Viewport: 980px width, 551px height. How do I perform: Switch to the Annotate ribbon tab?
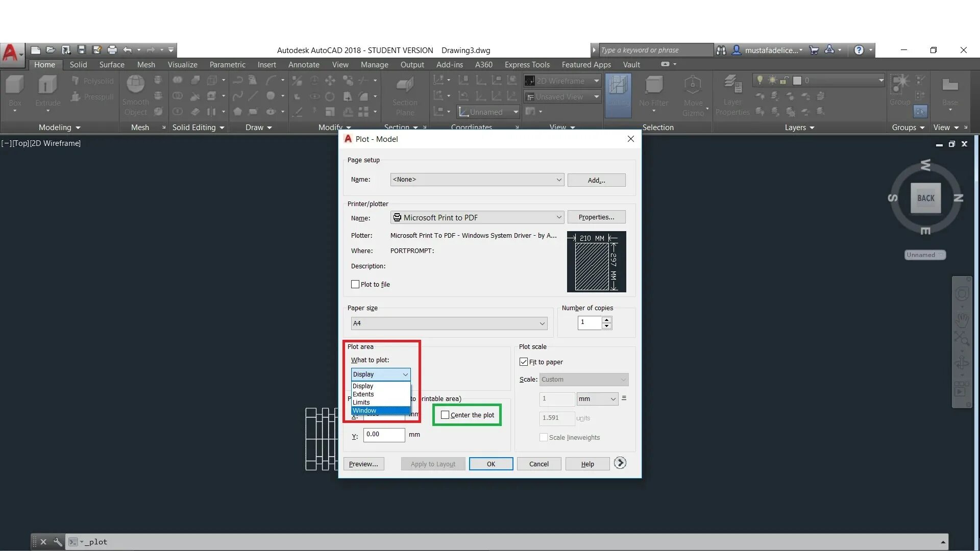pyautogui.click(x=304, y=65)
